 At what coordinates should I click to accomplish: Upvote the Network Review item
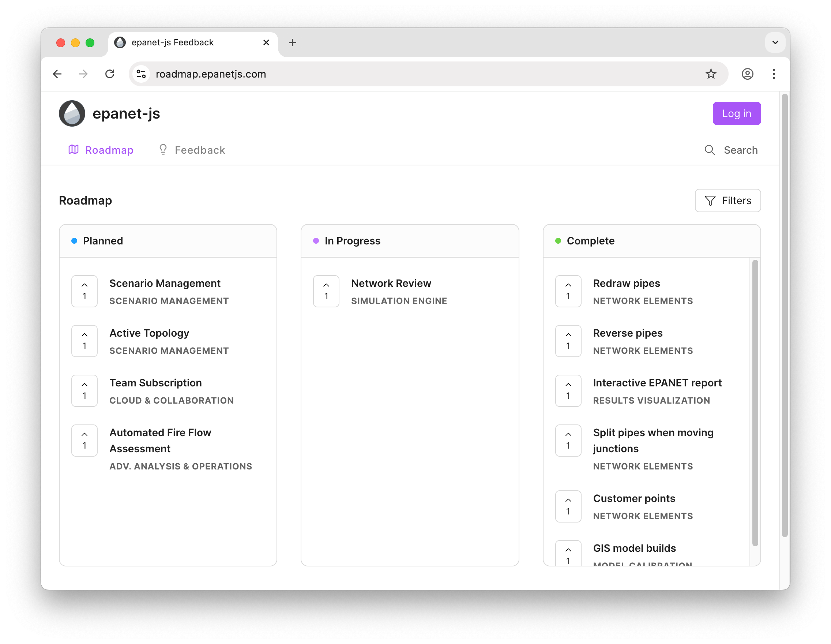point(326,291)
